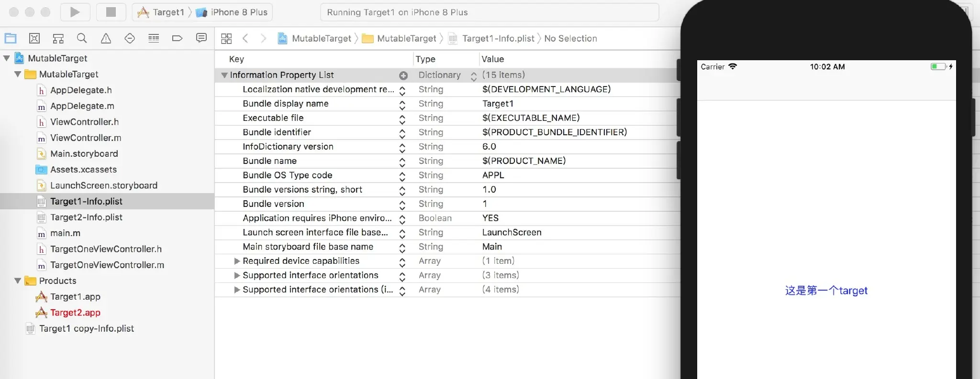Click the simulator Wi-Fi signal icon
980x379 pixels.
coord(733,66)
